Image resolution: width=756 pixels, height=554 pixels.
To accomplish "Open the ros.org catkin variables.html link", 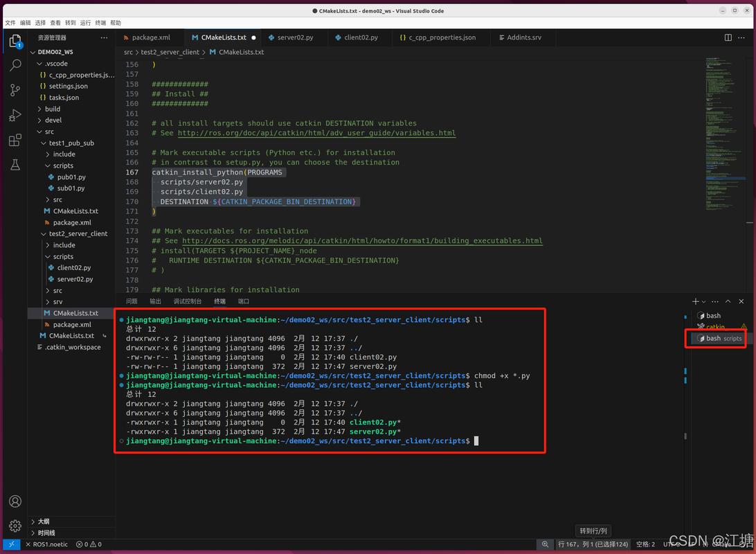I will point(317,133).
